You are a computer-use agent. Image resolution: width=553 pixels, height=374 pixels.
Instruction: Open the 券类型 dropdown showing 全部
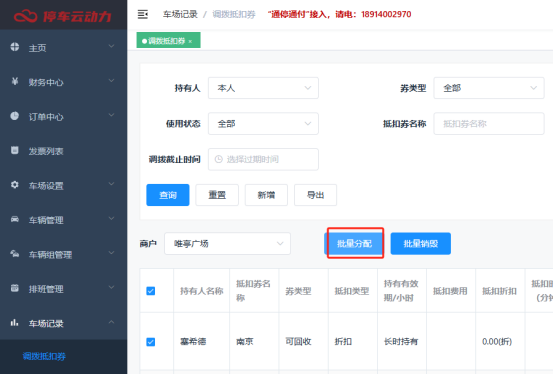489,88
